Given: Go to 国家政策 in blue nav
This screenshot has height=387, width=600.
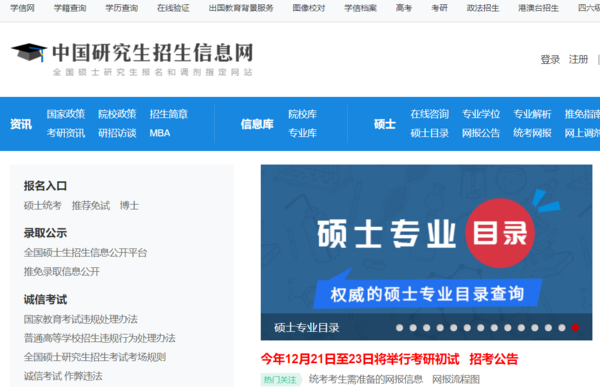Looking at the screenshot, I should [x=66, y=114].
